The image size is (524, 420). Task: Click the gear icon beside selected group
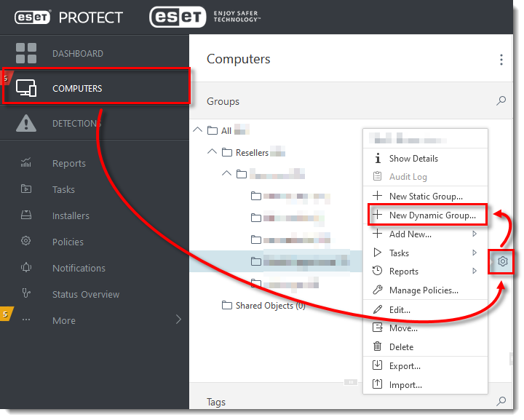click(x=503, y=261)
